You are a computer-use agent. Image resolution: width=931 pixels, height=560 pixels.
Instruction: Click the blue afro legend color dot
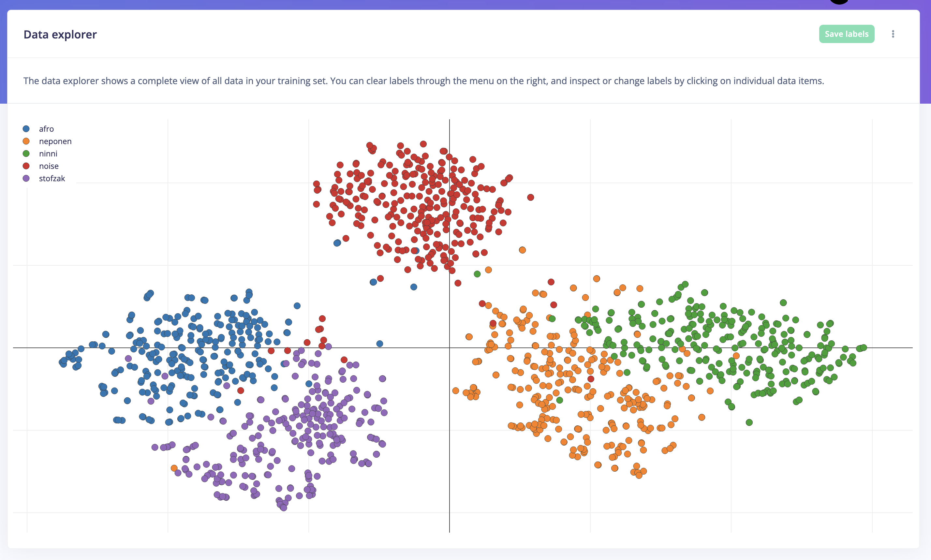click(26, 129)
